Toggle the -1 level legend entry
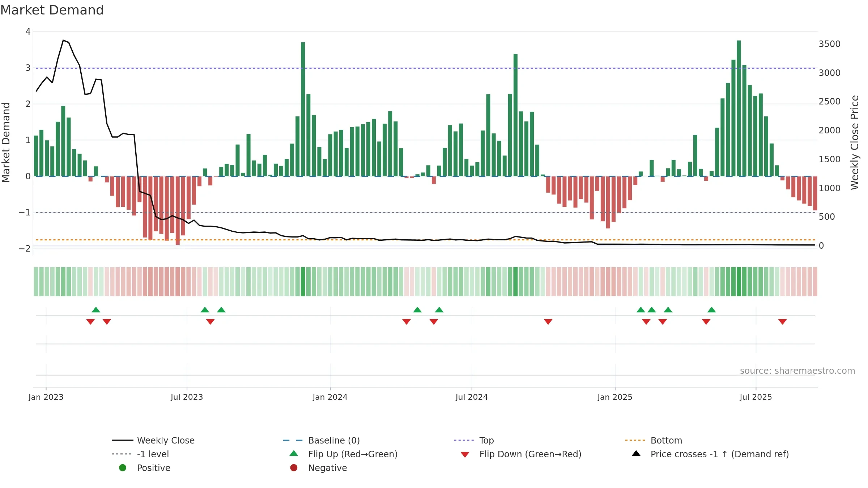868x488 pixels. (140, 454)
